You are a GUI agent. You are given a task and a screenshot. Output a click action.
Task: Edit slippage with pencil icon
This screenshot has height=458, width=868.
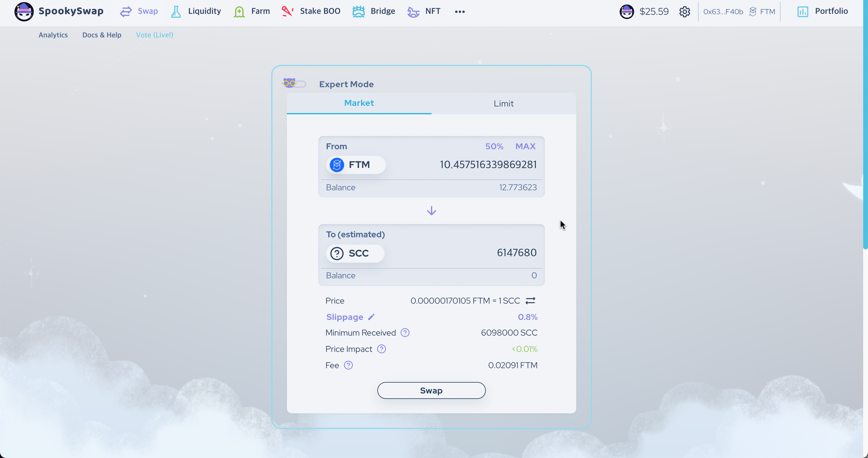(x=371, y=317)
